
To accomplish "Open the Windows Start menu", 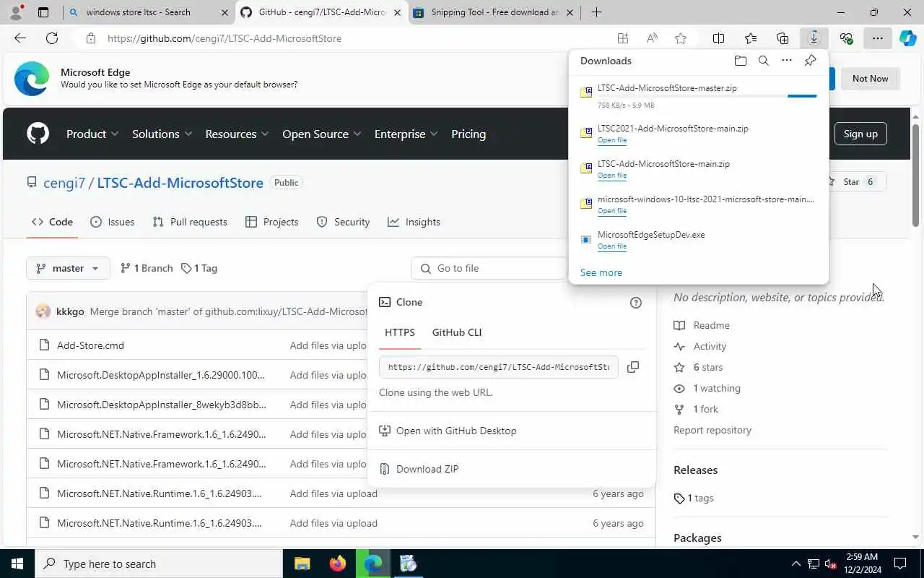I will (x=17, y=564).
